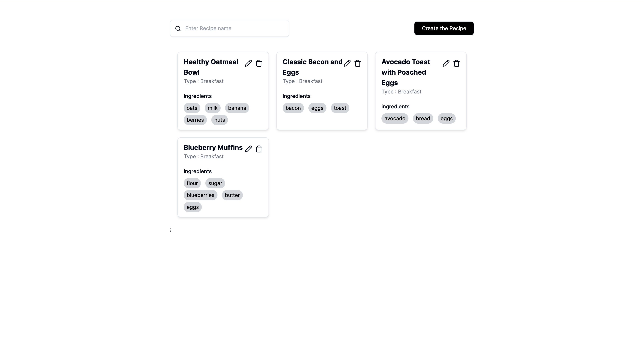Select the banana ingredient tag

point(237,108)
